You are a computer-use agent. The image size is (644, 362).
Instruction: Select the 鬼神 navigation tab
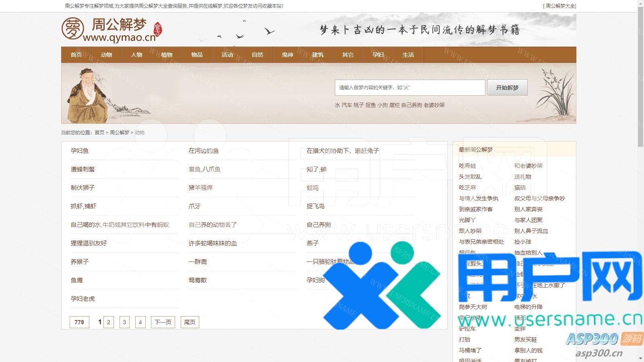(287, 55)
